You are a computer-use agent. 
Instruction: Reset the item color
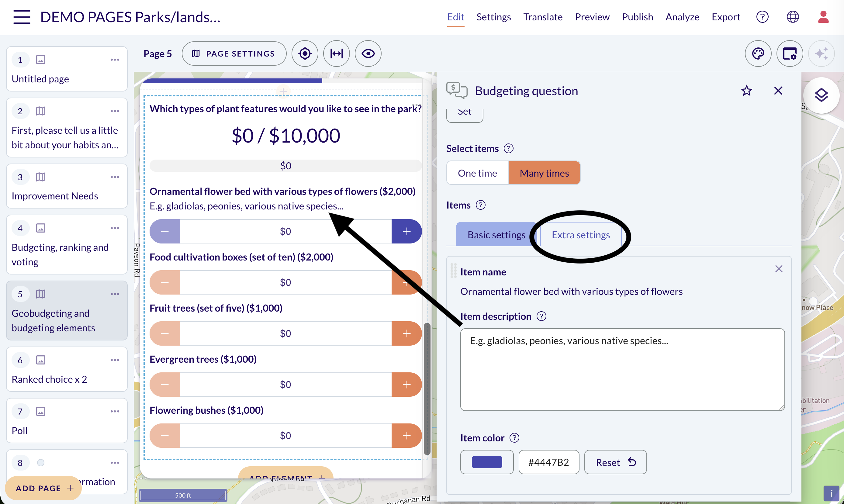tap(615, 462)
